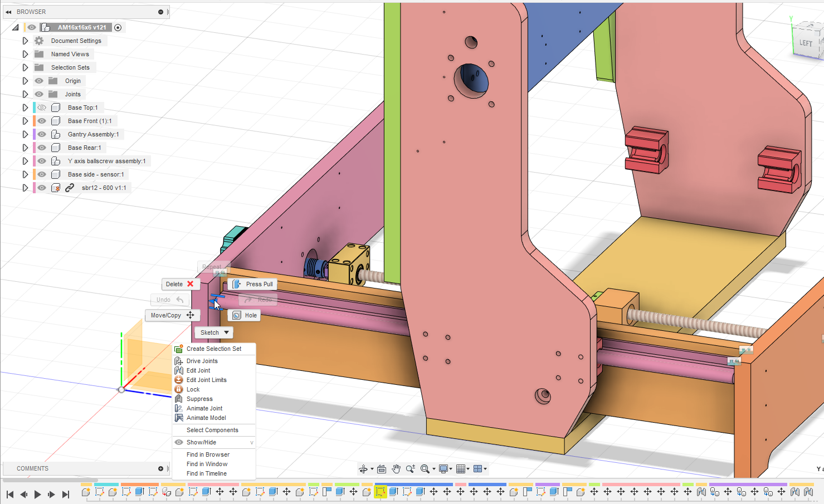Viewport: 824px width, 504px height.
Task: Click Delete in the marking menu
Action: point(180,284)
